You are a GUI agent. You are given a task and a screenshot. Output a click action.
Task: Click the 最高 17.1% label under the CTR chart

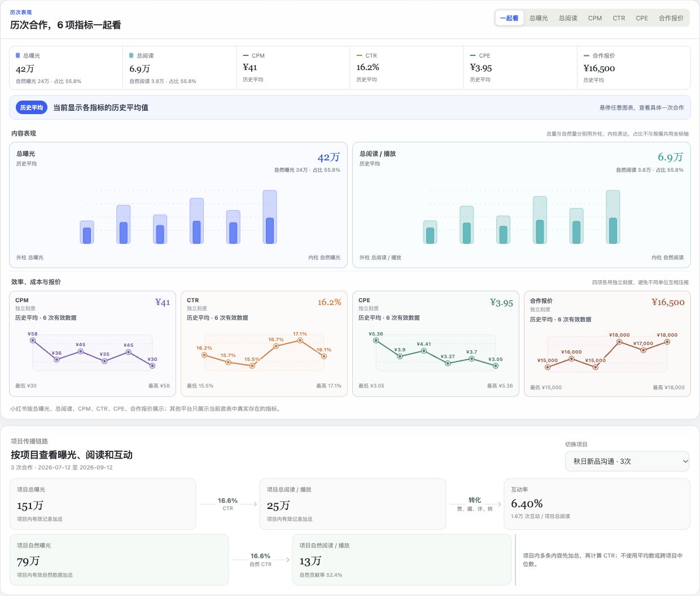tap(329, 386)
